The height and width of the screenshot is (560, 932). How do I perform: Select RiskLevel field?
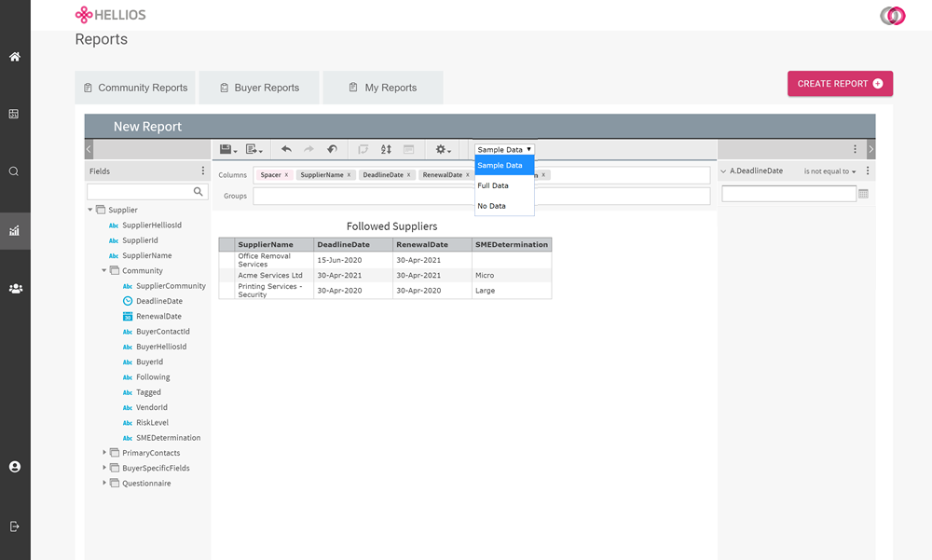click(152, 423)
